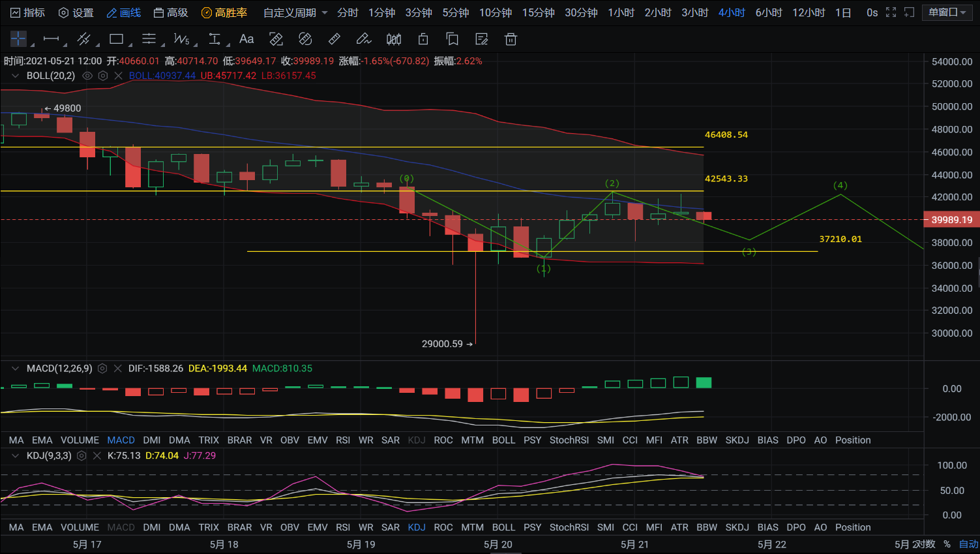This screenshot has width=980, height=554.
Task: Toggle logarithmic scale (对数) option
Action: 926,544
